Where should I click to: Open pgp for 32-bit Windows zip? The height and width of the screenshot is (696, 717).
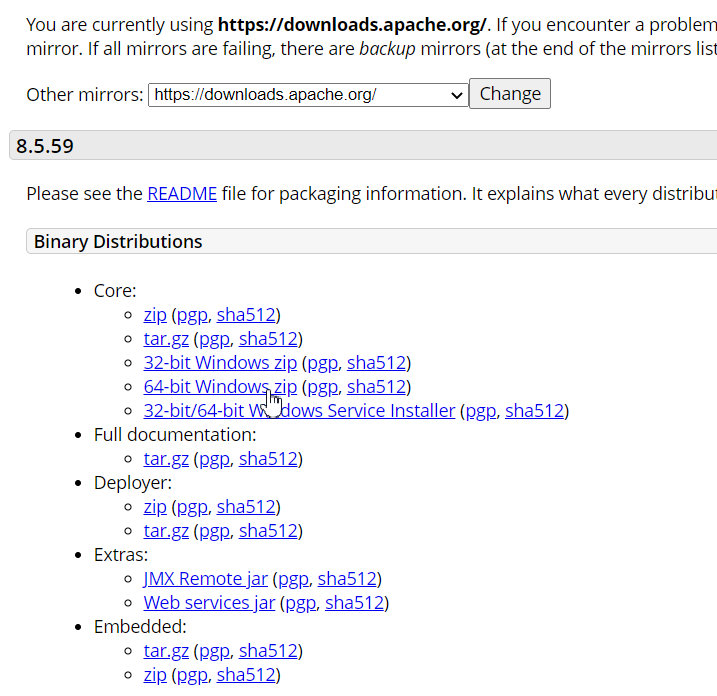click(x=323, y=363)
